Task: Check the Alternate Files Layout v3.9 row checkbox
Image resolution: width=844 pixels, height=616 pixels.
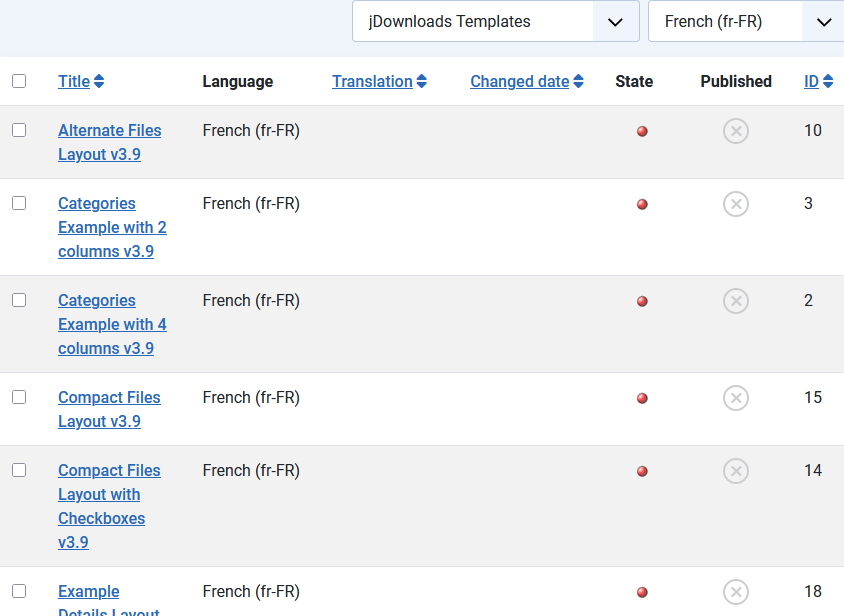Action: tap(19, 130)
